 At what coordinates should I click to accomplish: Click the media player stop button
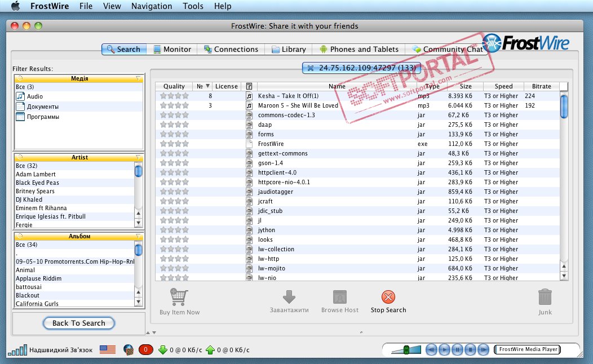pos(470,350)
